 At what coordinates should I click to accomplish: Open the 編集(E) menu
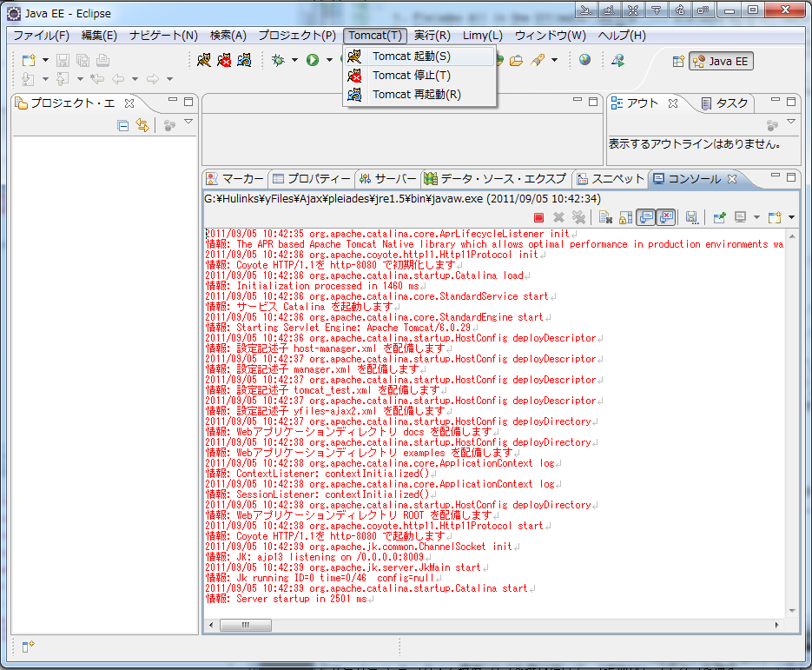coord(99,36)
